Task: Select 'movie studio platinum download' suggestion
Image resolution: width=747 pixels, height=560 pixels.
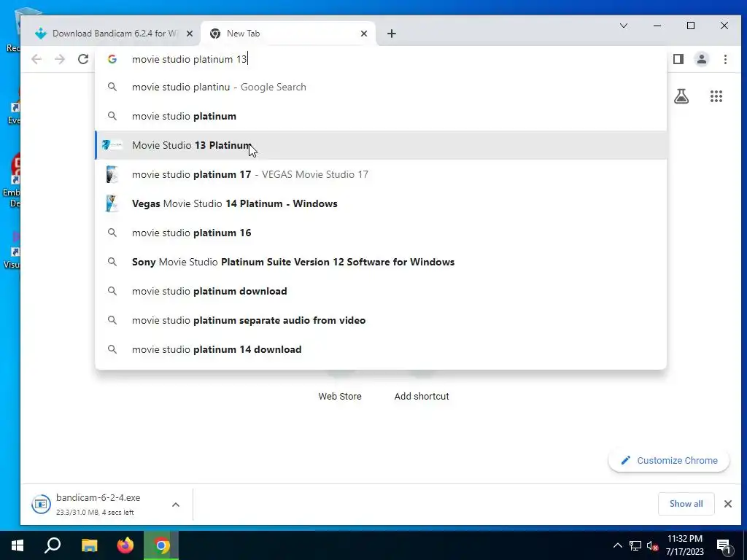Action: tap(381, 291)
